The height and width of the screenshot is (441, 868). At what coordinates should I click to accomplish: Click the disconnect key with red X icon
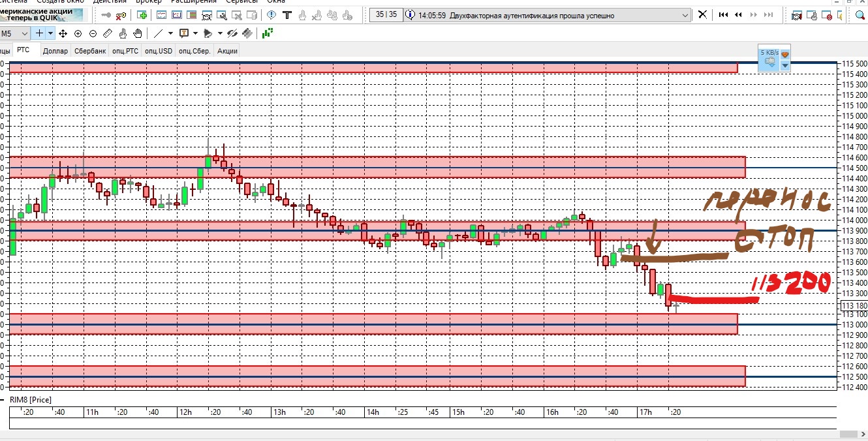pos(121,15)
